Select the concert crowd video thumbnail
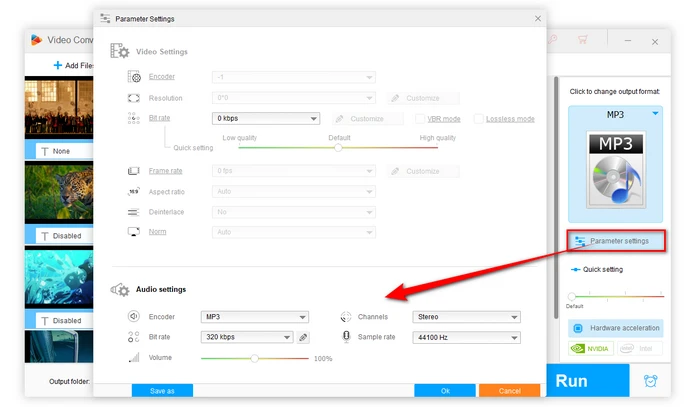Image resolution: width=700 pixels, height=407 pixels. click(59, 107)
